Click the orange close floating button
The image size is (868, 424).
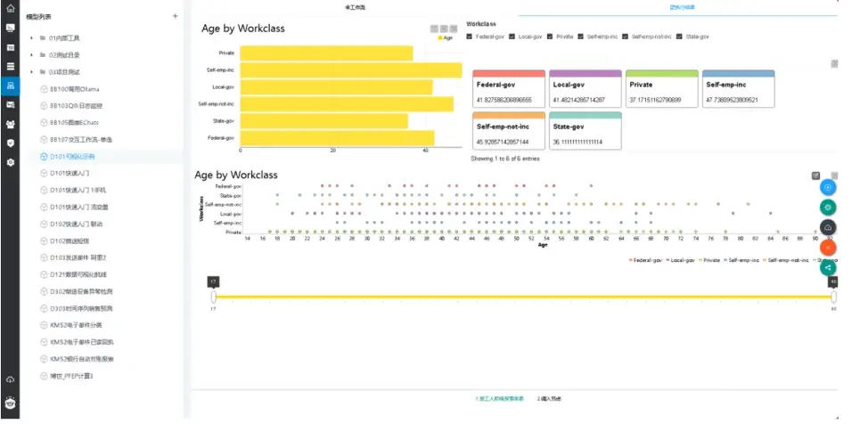coord(828,247)
